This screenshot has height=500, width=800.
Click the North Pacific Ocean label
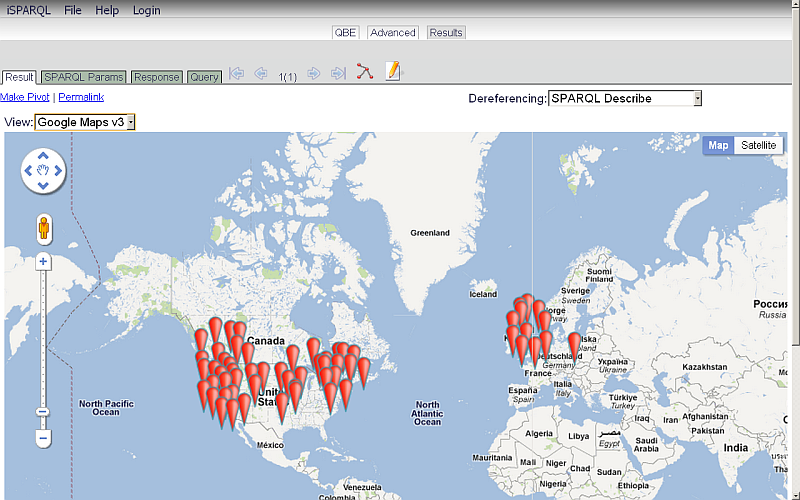(106, 408)
